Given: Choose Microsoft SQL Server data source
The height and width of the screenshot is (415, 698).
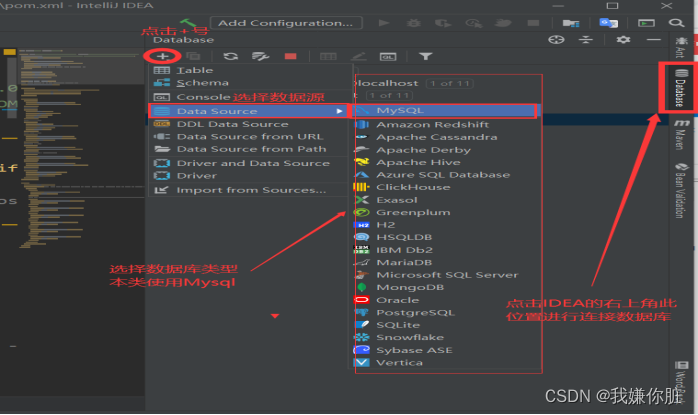Looking at the screenshot, I should click(x=446, y=275).
